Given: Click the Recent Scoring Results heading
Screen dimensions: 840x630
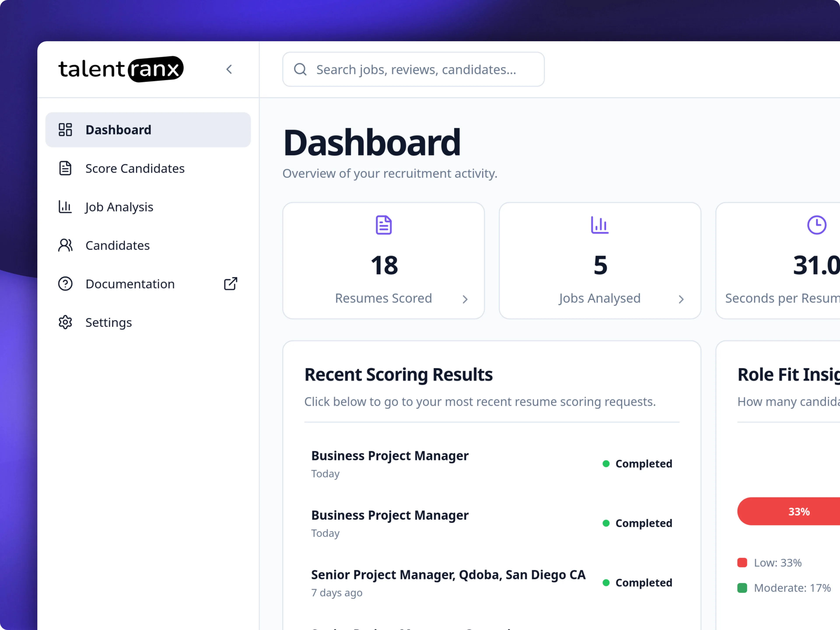Looking at the screenshot, I should [x=398, y=375].
